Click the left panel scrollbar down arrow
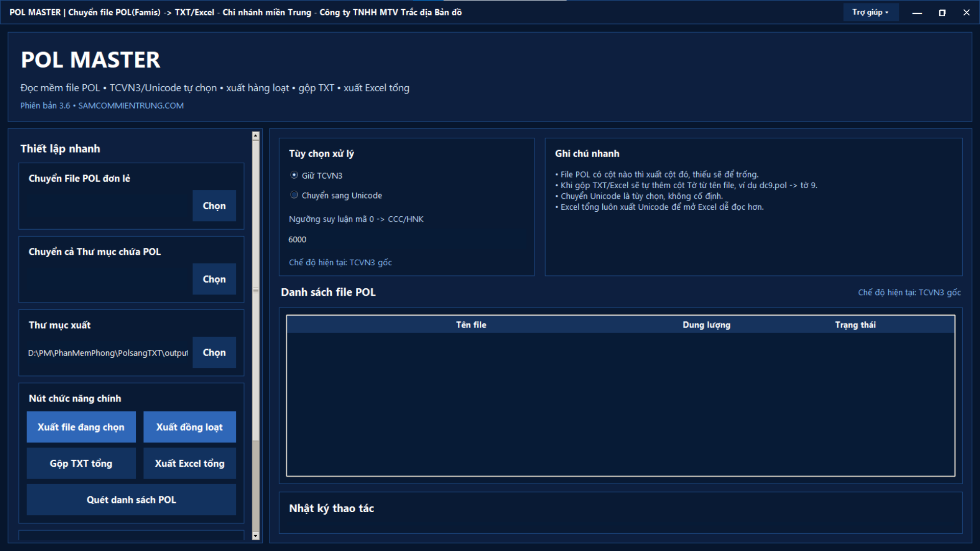 point(256,536)
